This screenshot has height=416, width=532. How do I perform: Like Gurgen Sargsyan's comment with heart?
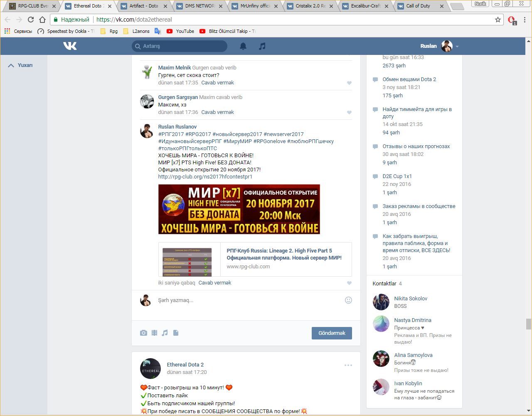(349, 112)
